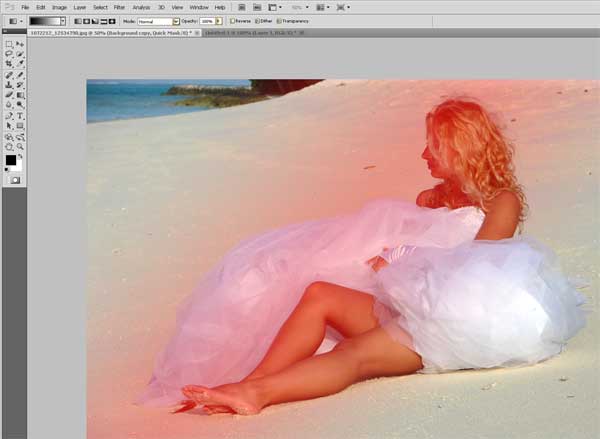Enable the Reverse checkbox
The image size is (600, 439).
click(232, 21)
